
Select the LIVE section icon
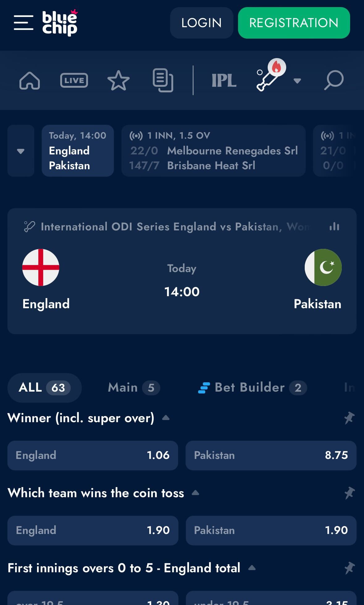coord(74,80)
